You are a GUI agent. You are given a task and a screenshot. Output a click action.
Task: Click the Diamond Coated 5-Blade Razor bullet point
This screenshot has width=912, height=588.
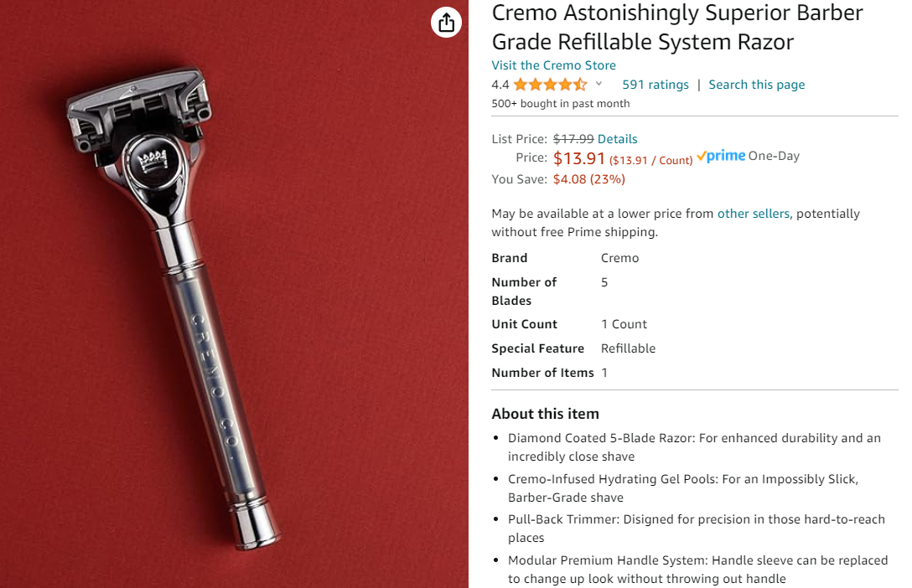pyautogui.click(x=694, y=447)
